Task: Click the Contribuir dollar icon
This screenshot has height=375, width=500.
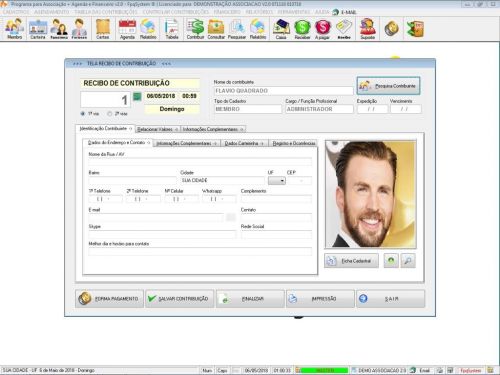Action: point(195,29)
